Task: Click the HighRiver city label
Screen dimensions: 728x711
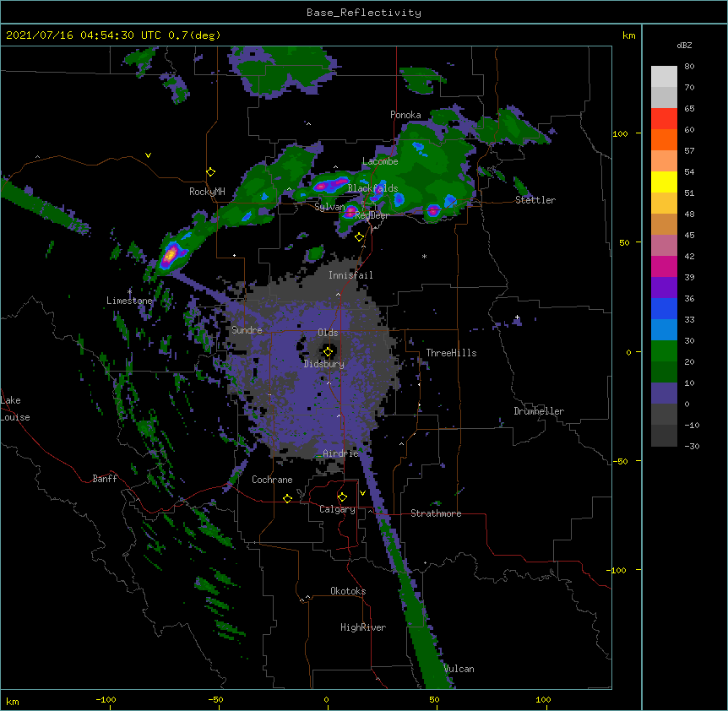Action: 363,627
